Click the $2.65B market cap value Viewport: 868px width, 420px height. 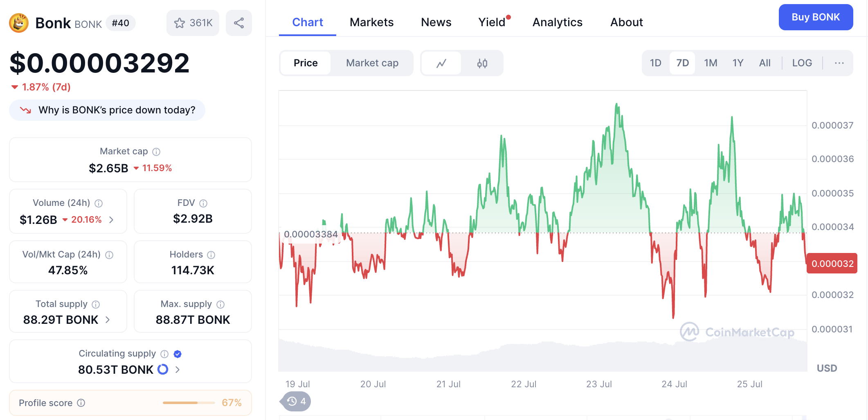pos(108,168)
